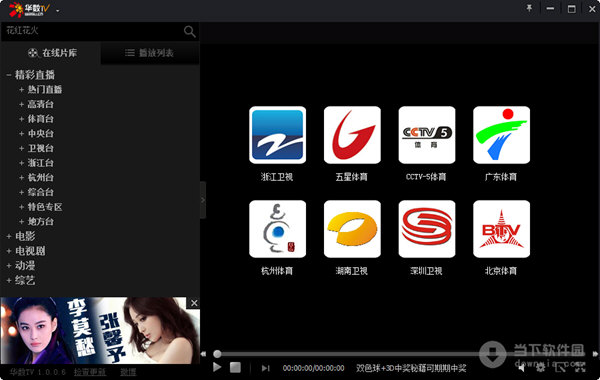
Task: Open the 深圳卫视 channel icon
Action: coord(427,229)
